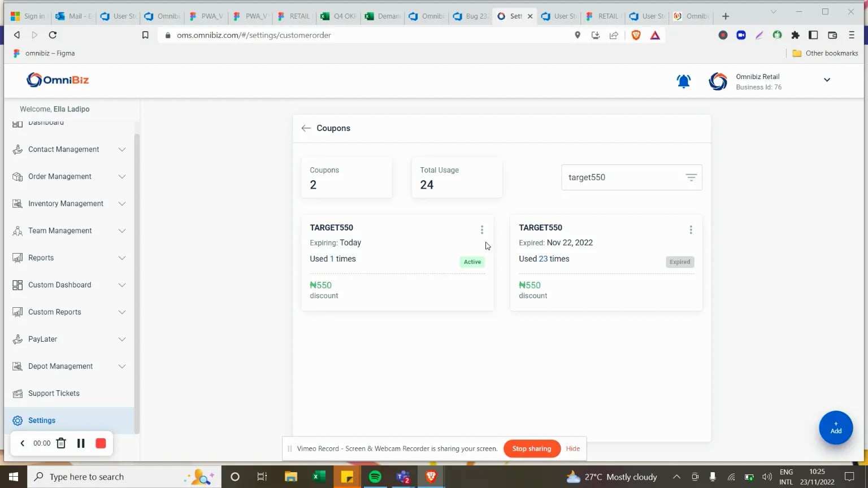Switch to the Mail browser tab

point(73,16)
